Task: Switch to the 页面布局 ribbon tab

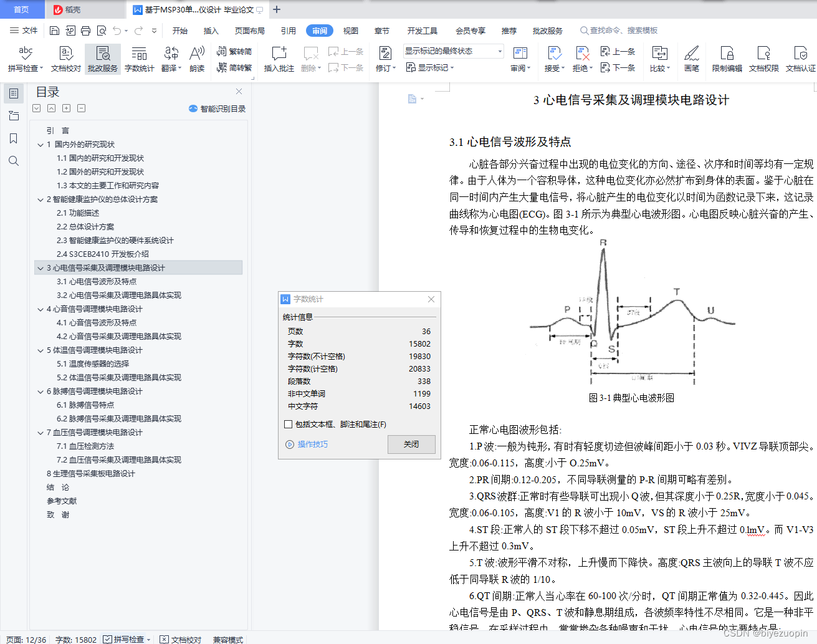Action: (250, 31)
